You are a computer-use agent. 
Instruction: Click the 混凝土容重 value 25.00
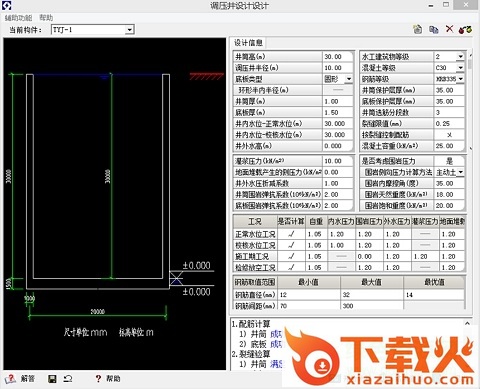pos(449,146)
